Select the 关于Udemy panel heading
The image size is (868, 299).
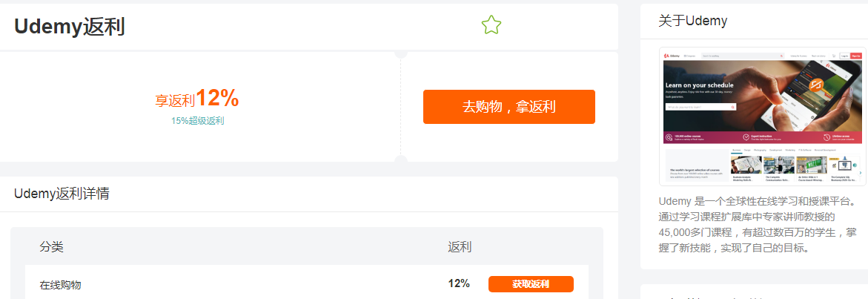point(692,21)
